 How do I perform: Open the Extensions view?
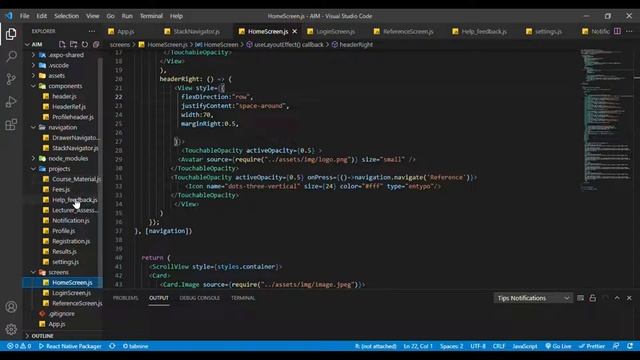11,124
